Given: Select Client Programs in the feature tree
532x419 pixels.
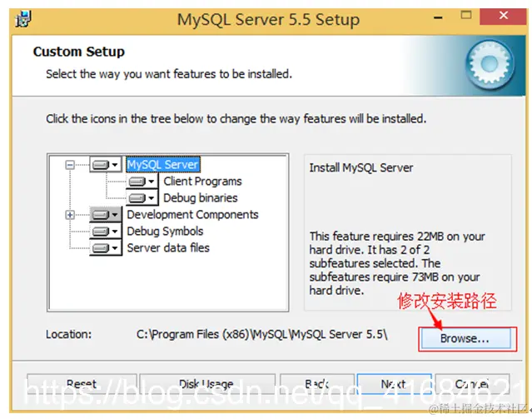Looking at the screenshot, I should coord(202,182).
